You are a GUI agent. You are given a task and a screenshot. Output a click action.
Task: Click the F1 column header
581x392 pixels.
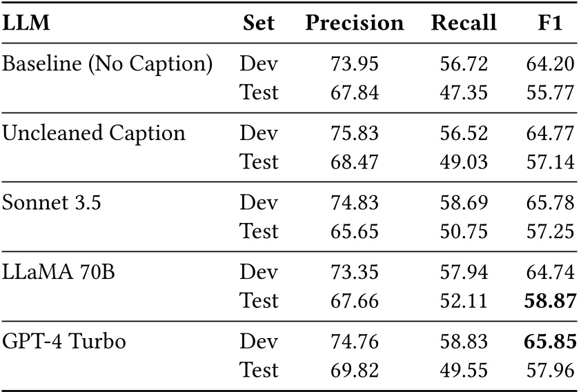coord(550,23)
